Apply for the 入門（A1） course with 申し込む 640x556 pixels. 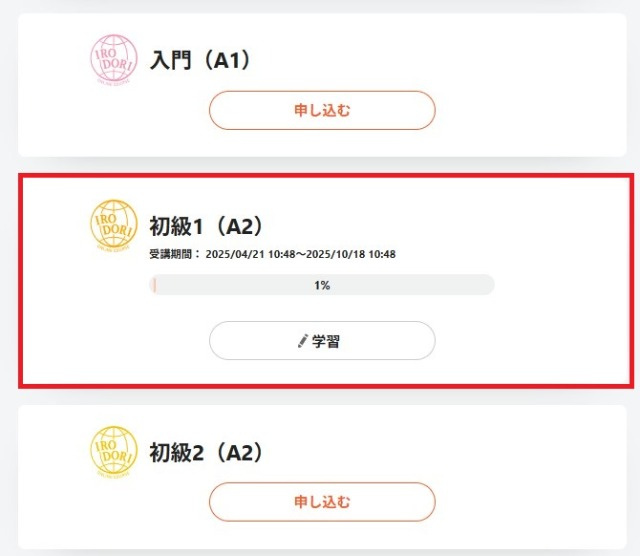click(322, 110)
